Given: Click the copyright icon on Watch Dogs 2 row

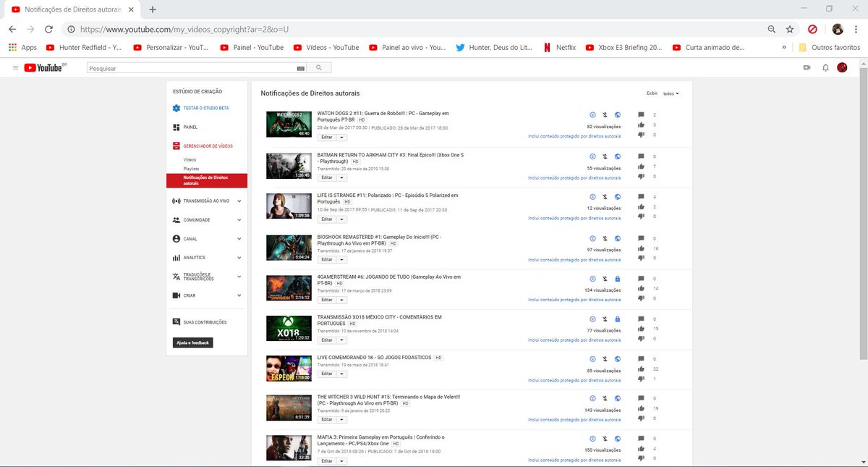Looking at the screenshot, I should tap(592, 115).
